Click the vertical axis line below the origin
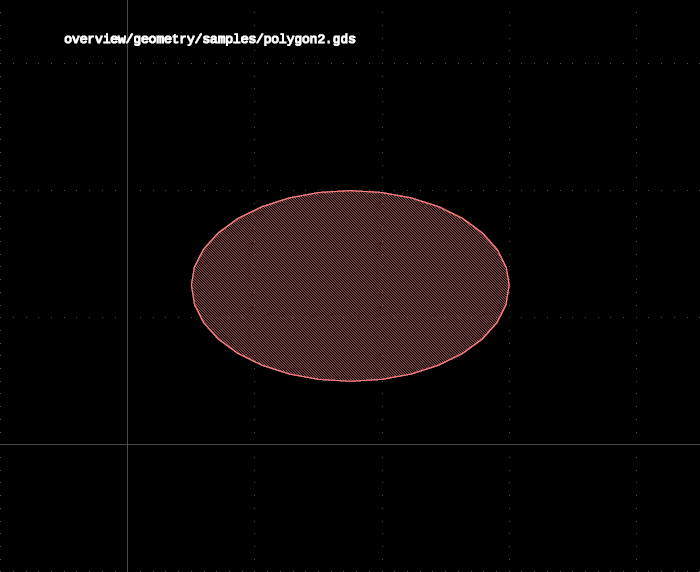This screenshot has width=700, height=572. 128,509
